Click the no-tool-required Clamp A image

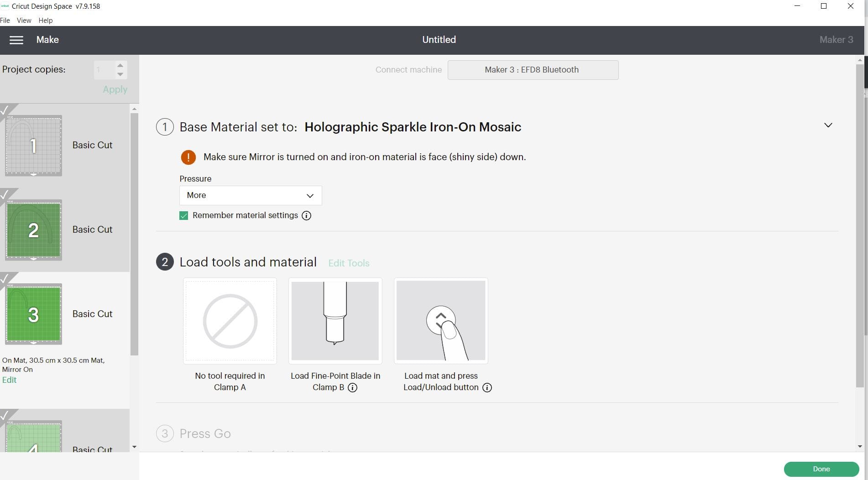230,321
